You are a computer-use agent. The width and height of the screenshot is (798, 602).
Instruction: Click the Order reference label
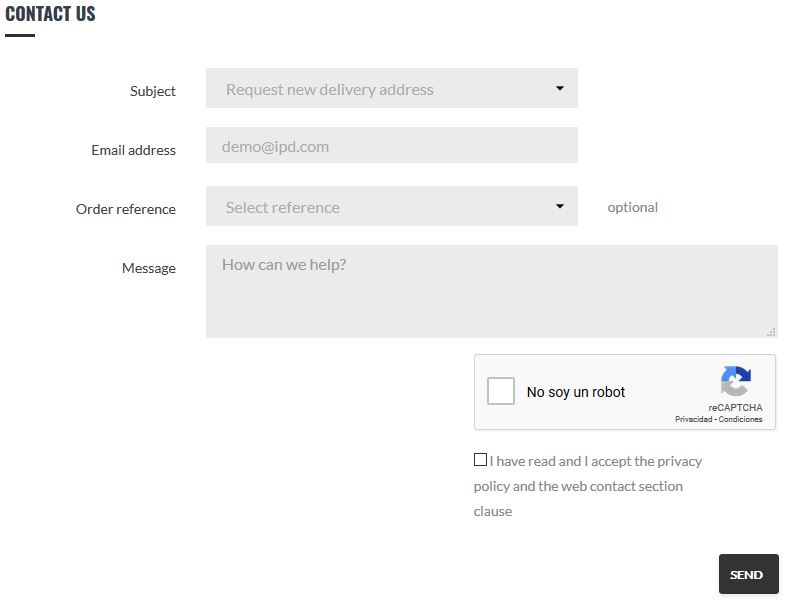click(x=125, y=209)
